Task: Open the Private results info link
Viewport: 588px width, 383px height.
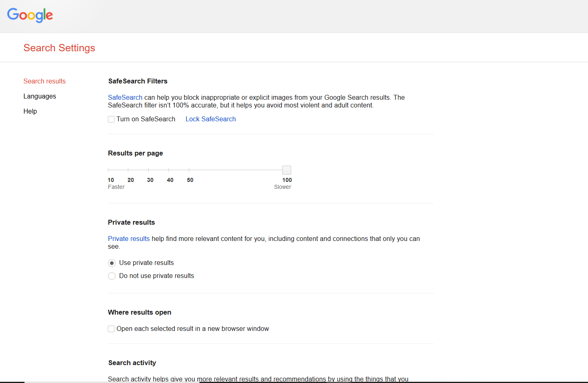Action: tap(129, 239)
